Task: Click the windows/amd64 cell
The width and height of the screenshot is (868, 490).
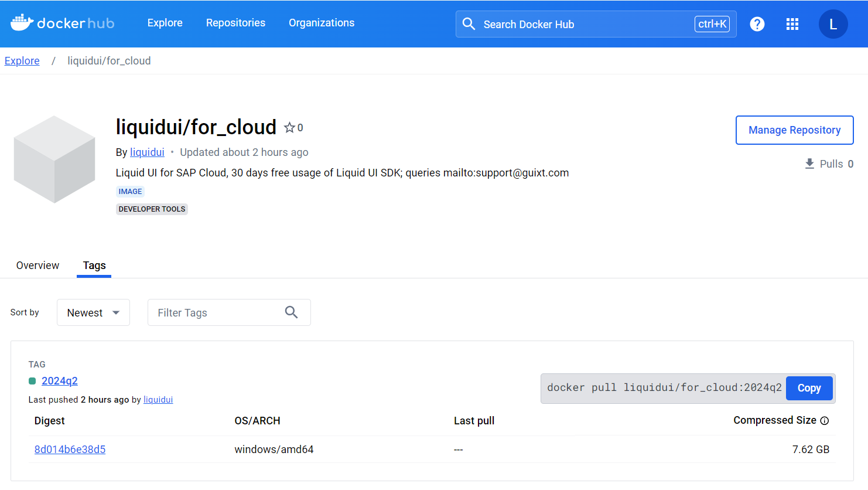Action: point(274,450)
